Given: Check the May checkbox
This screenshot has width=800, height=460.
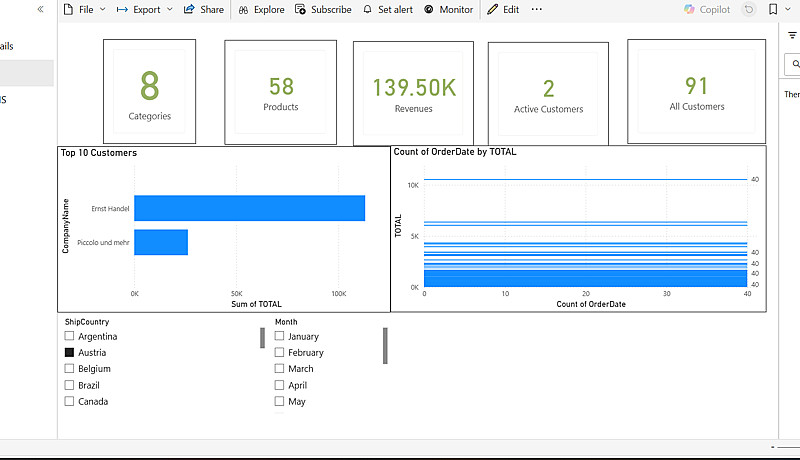Looking at the screenshot, I should coord(279,401).
